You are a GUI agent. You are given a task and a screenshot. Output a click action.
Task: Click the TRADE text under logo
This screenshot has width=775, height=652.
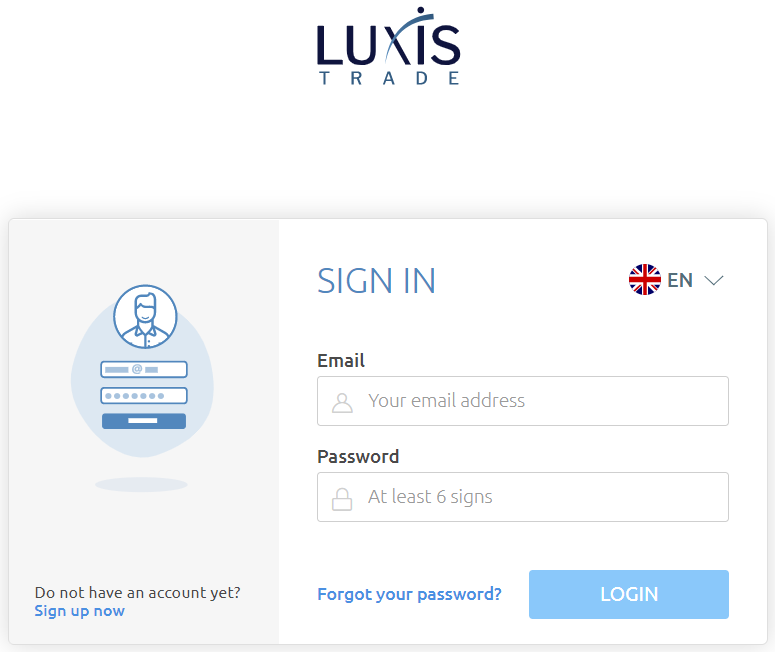tap(389, 78)
